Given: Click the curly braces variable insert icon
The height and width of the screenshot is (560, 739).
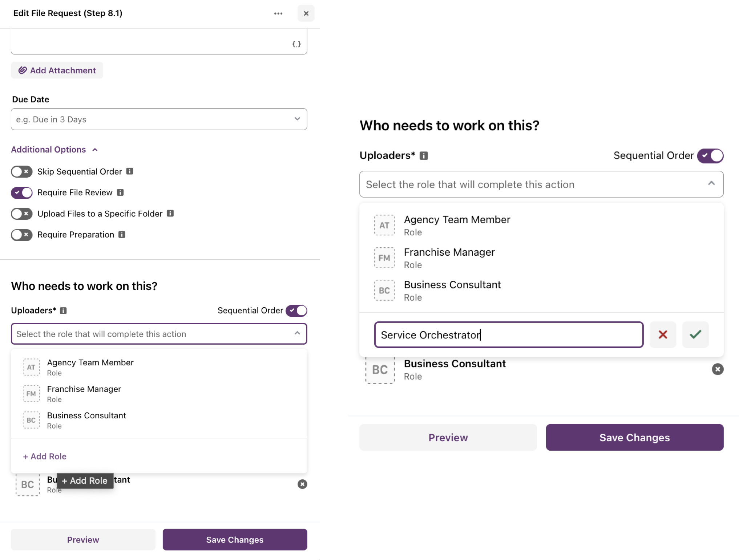Looking at the screenshot, I should [296, 44].
